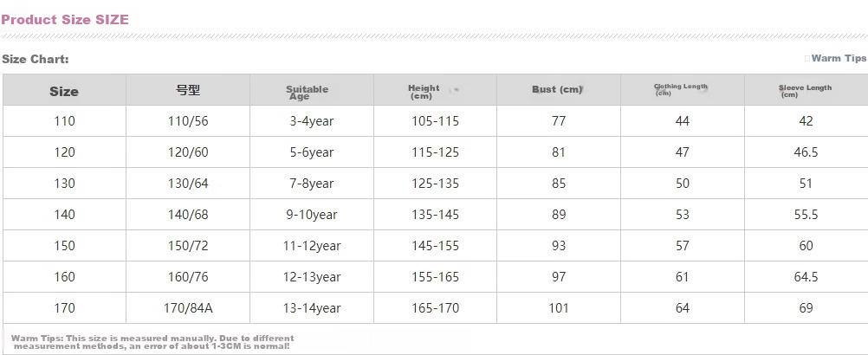868x355 pixels.
Task: Click the sleeve length value 69
Action: point(806,308)
